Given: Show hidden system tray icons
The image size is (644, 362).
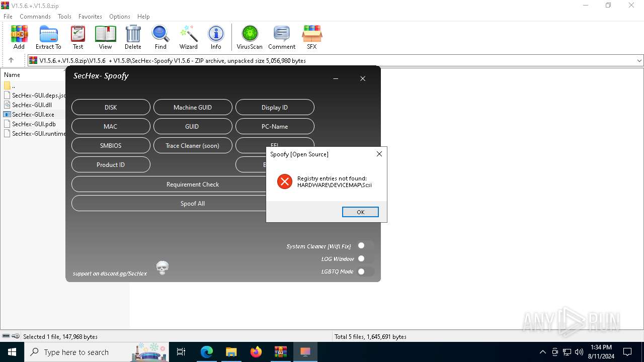Looking at the screenshot, I should pyautogui.click(x=542, y=352).
